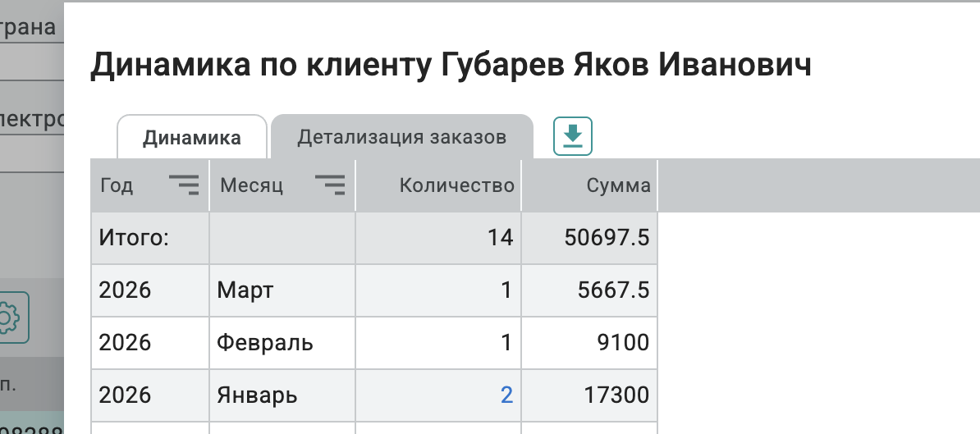Screen dimensions: 980x434
Task: Click the Итого row label cell
Action: coord(133,238)
